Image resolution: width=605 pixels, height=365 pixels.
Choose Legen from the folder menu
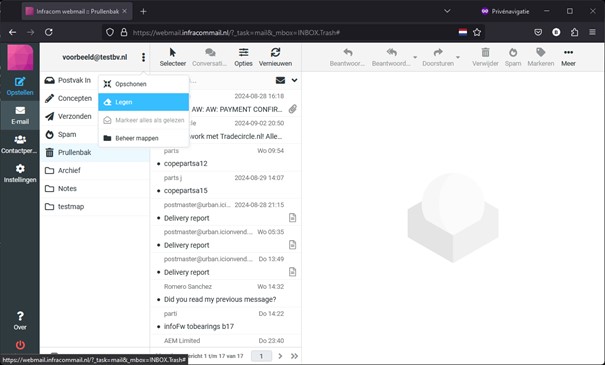(144, 102)
